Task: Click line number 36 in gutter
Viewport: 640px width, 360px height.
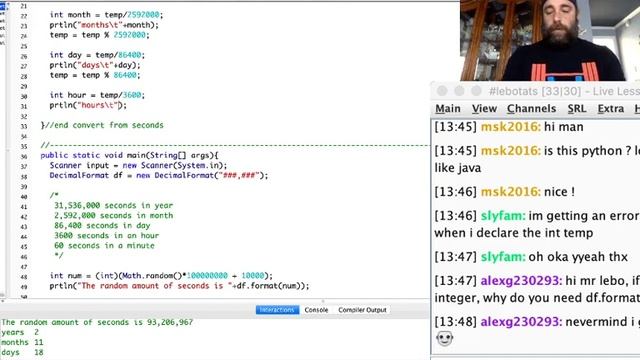Action: tap(24, 156)
